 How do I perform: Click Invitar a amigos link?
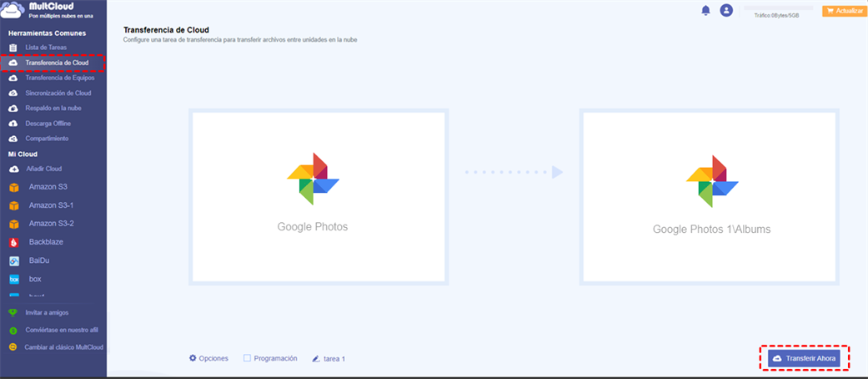coord(47,313)
